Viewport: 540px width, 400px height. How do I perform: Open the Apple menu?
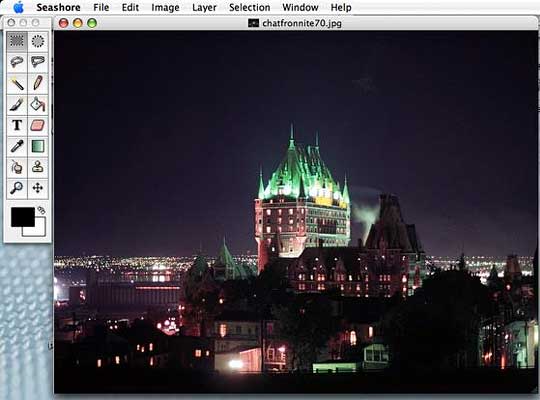[19, 7]
